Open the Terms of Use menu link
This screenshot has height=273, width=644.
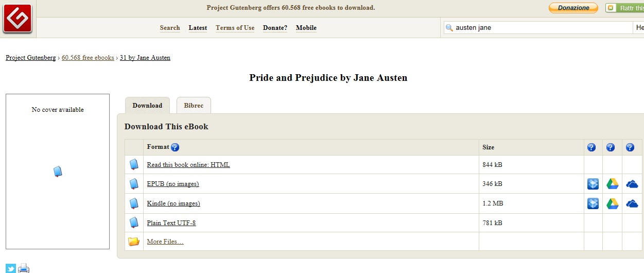[x=235, y=28]
